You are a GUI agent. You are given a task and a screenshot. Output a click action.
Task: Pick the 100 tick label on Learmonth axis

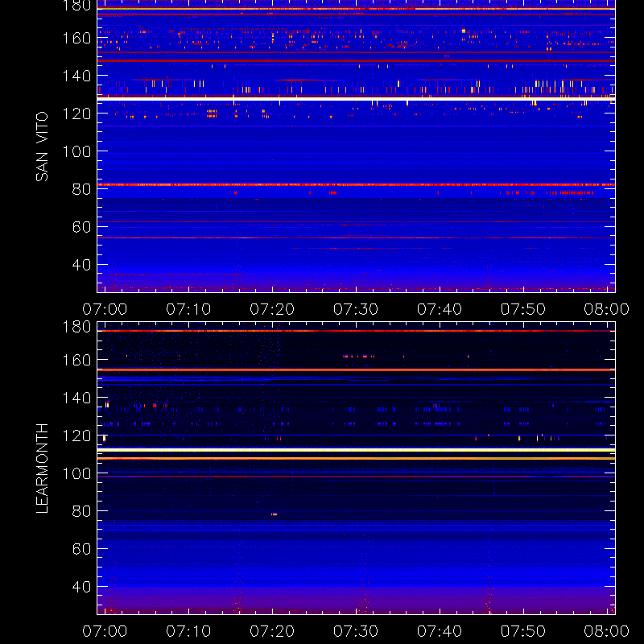(x=76, y=473)
